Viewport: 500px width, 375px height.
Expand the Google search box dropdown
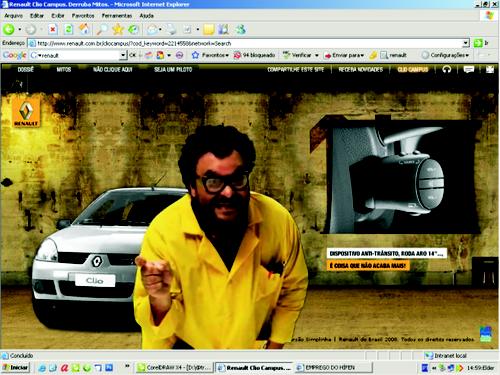pos(123,55)
